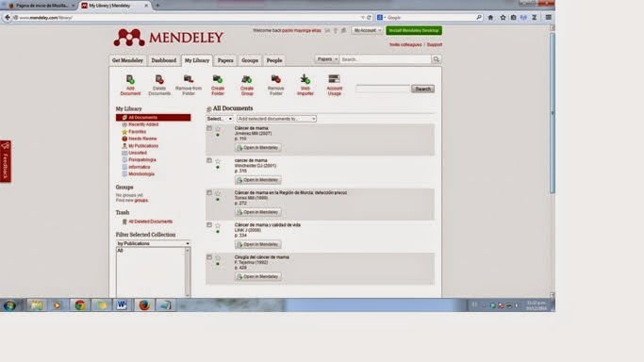Switch to the Get Mendeley tab
Image resolution: width=644 pixels, height=362 pixels.
(127, 60)
